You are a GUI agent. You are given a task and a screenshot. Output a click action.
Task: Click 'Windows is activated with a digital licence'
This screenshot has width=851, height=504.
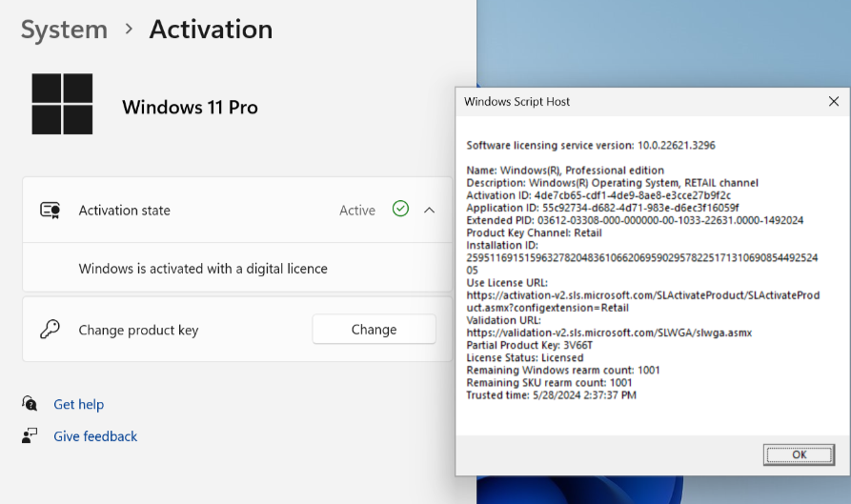pos(203,269)
